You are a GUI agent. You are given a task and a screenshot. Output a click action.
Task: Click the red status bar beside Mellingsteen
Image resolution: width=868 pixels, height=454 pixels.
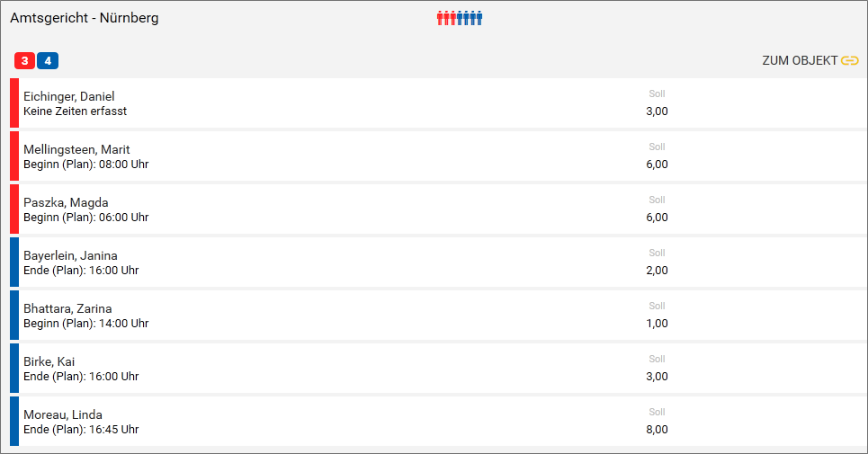coord(14,156)
